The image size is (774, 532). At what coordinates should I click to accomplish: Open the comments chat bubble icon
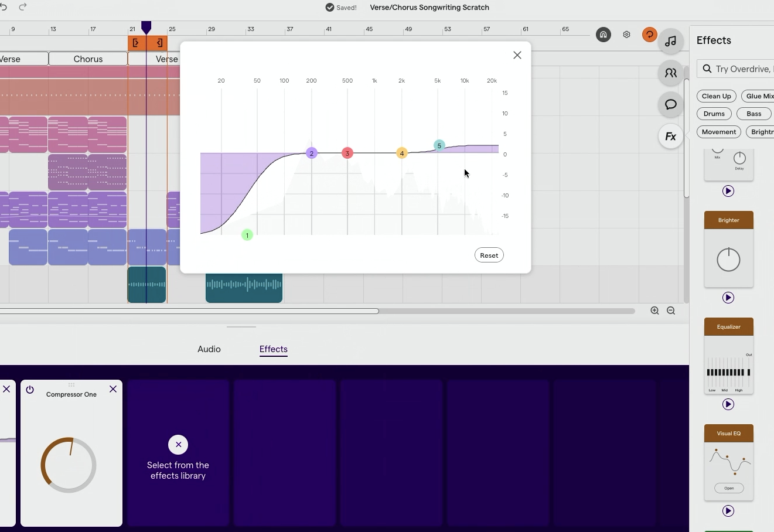[x=671, y=104]
